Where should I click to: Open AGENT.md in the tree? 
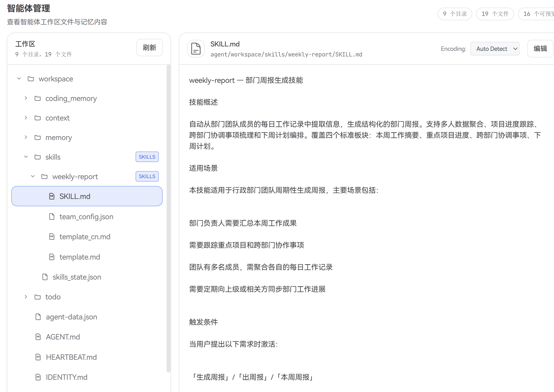[x=63, y=337]
